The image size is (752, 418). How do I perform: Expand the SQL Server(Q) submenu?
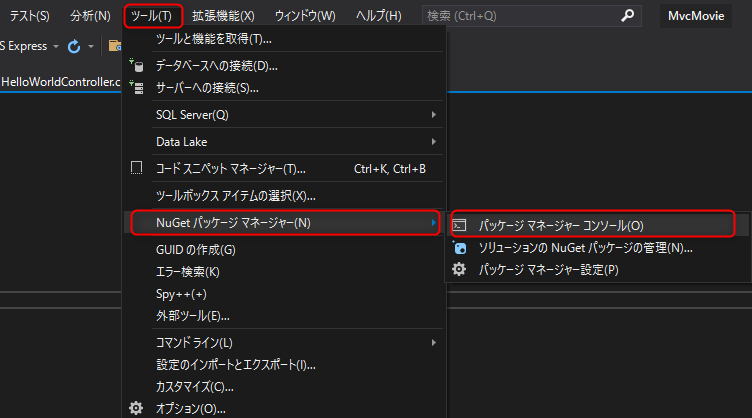(x=284, y=115)
